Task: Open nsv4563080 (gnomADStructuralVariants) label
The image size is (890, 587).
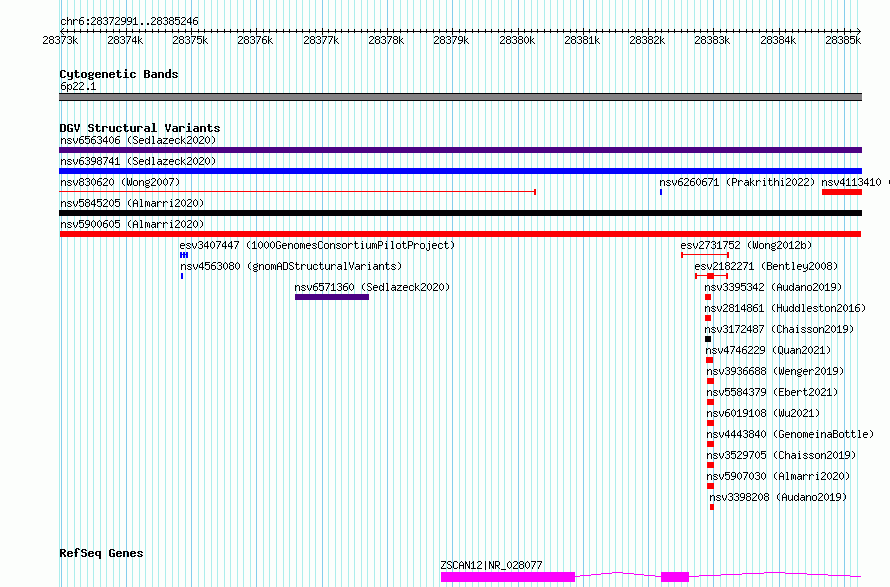Action: (x=291, y=266)
